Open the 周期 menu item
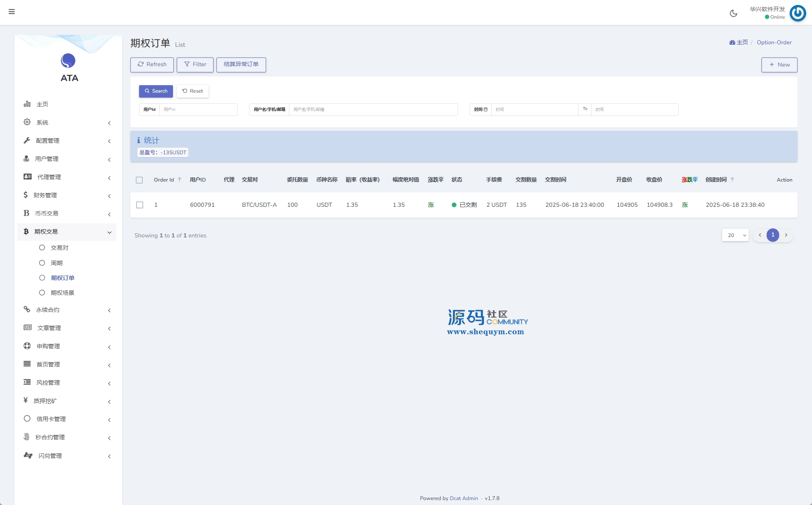This screenshot has height=505, width=812. click(56, 263)
